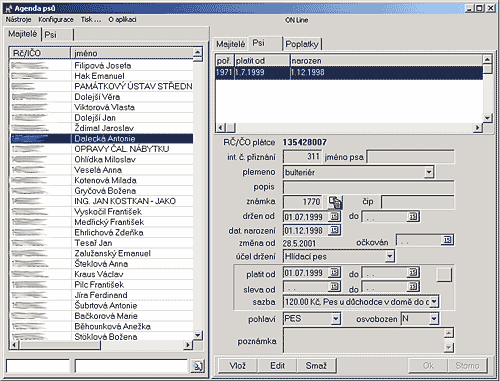The width and height of the screenshot is (500, 381).
Task: Select owner Ždímal Jaroslav
Action: point(102,128)
